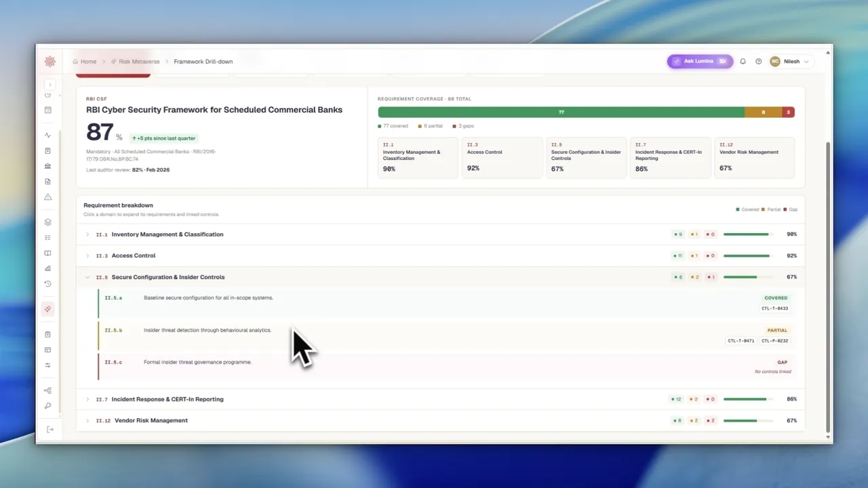Open control tag CTL-T-0471
Screen dimensions: 868x488
(741, 341)
